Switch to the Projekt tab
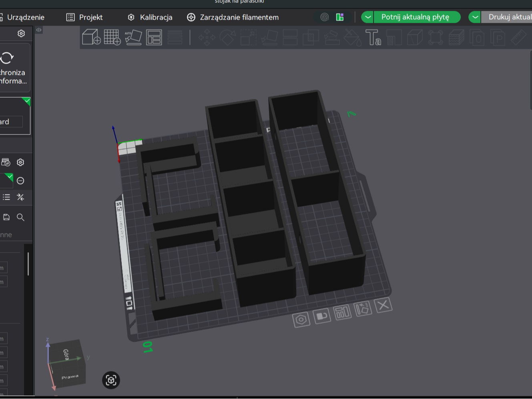This screenshot has width=532, height=399. [x=84, y=17]
